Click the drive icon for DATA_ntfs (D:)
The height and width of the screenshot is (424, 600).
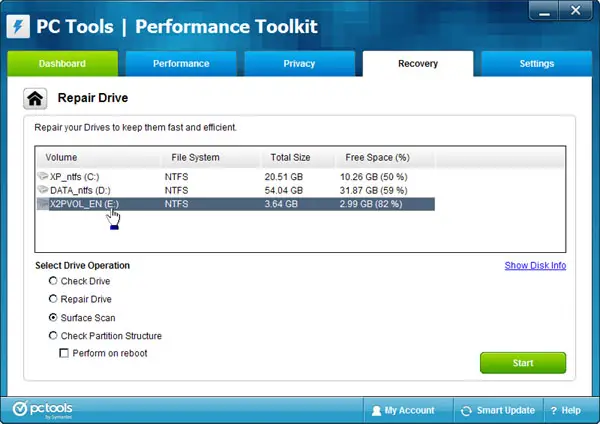(43, 189)
